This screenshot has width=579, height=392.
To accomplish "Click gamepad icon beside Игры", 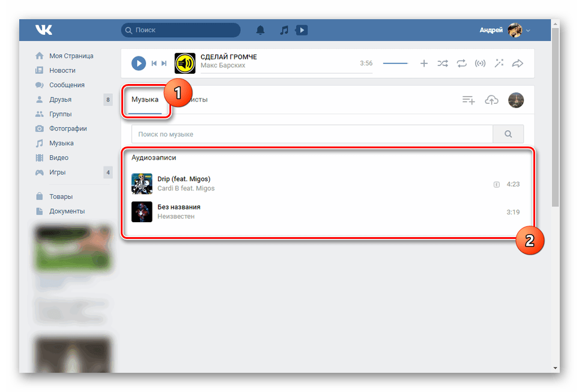I will tap(40, 172).
